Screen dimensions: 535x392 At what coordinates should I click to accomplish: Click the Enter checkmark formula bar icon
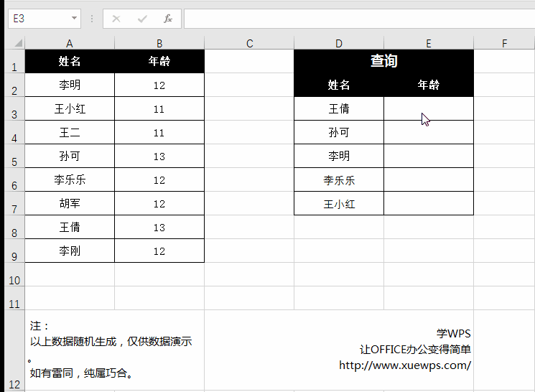[x=142, y=19]
